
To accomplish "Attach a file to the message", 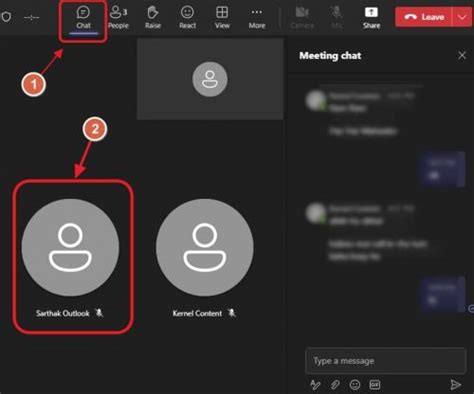I will [335, 385].
